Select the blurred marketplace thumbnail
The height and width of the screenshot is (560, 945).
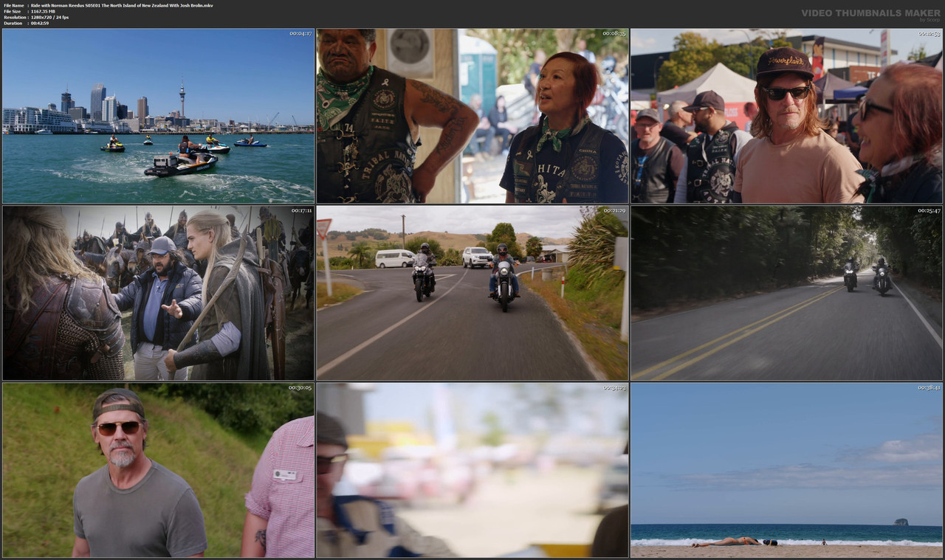click(x=472, y=470)
